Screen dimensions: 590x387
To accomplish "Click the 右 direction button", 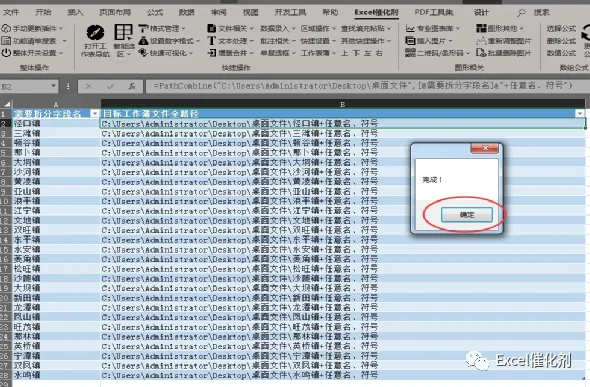I will coord(379,53).
